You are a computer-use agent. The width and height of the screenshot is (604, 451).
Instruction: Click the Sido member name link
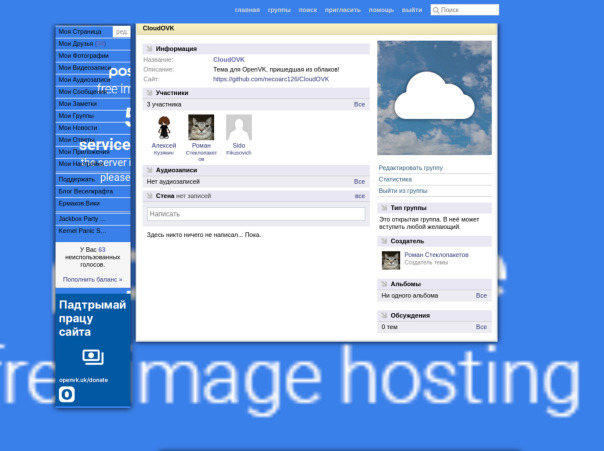(239, 145)
